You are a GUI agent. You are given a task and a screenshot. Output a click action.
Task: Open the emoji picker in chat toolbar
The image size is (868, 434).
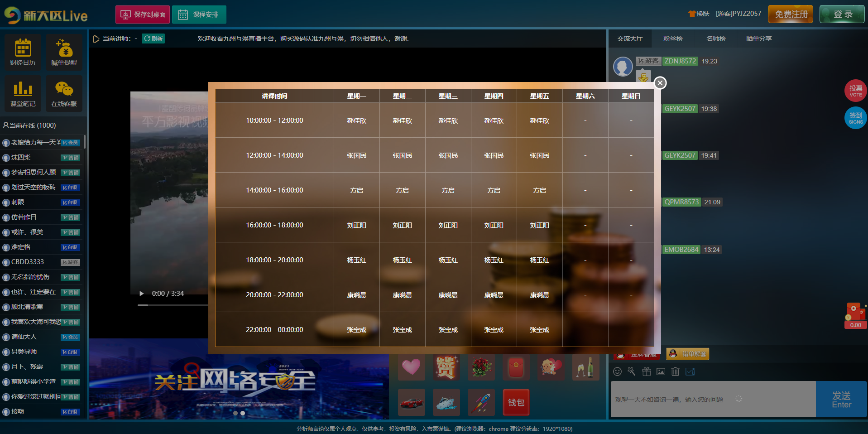[617, 371]
